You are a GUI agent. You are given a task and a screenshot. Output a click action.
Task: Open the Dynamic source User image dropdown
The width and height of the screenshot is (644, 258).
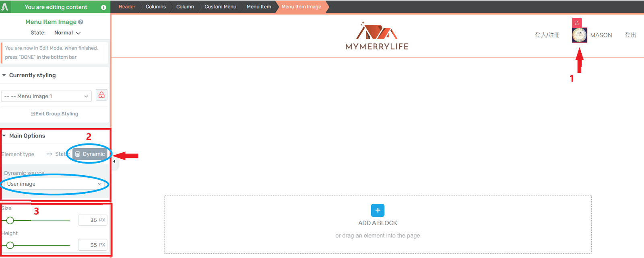[x=54, y=184]
